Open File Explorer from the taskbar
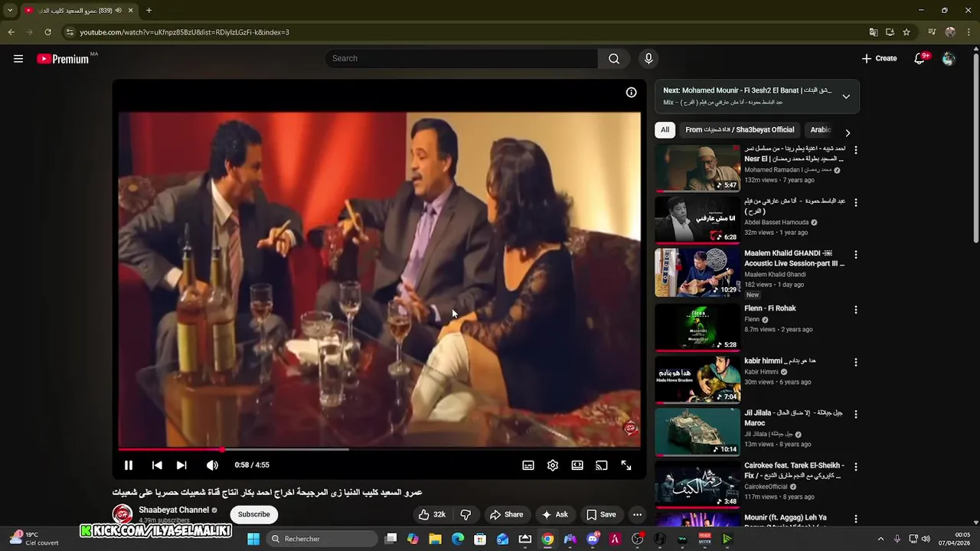980x551 pixels. (435, 539)
